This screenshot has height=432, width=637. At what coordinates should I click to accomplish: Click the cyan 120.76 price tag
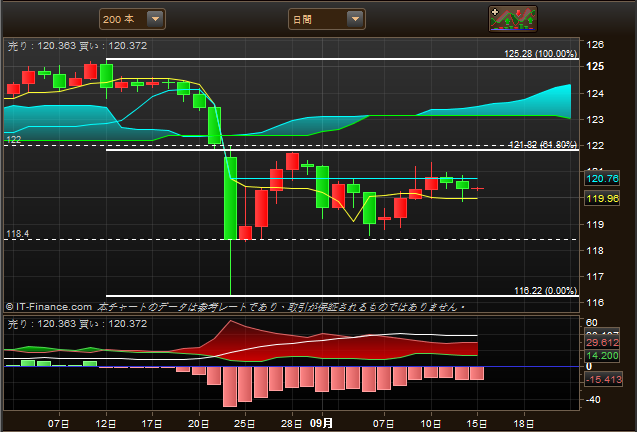coord(602,178)
